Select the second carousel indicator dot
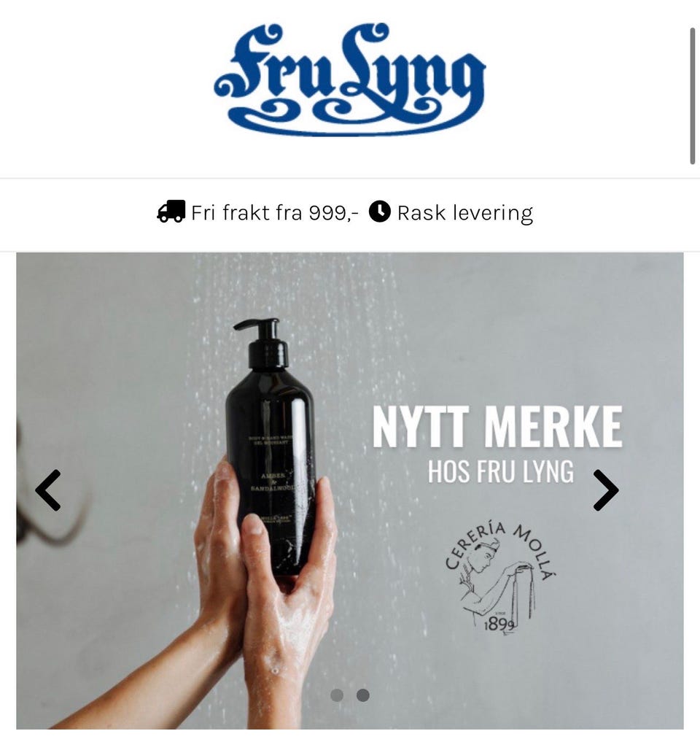700x742 pixels. click(363, 695)
